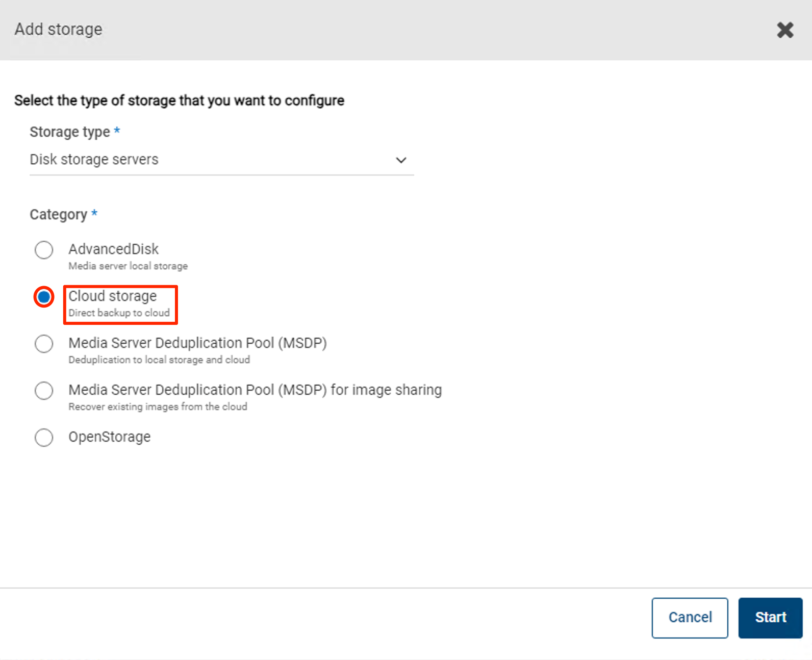Click the 'Storage type' field label
Image resolution: width=812 pixels, height=660 pixels.
[70, 132]
